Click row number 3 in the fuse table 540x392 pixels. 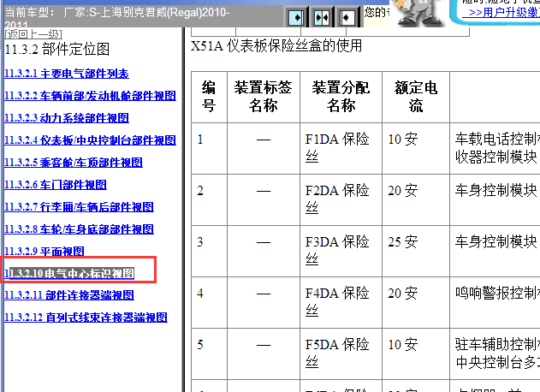(x=200, y=242)
